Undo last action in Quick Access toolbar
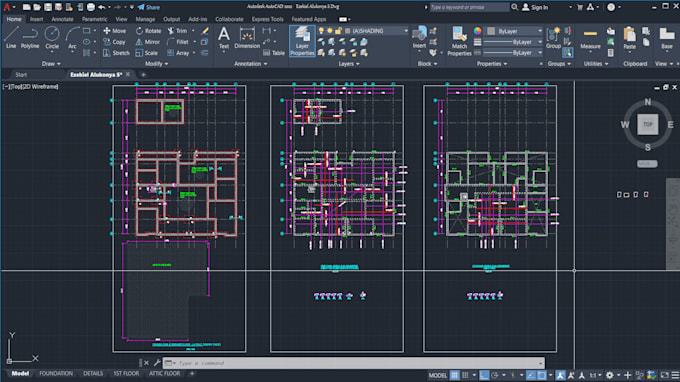Viewport: 680px width, 382px height. [x=101, y=7]
